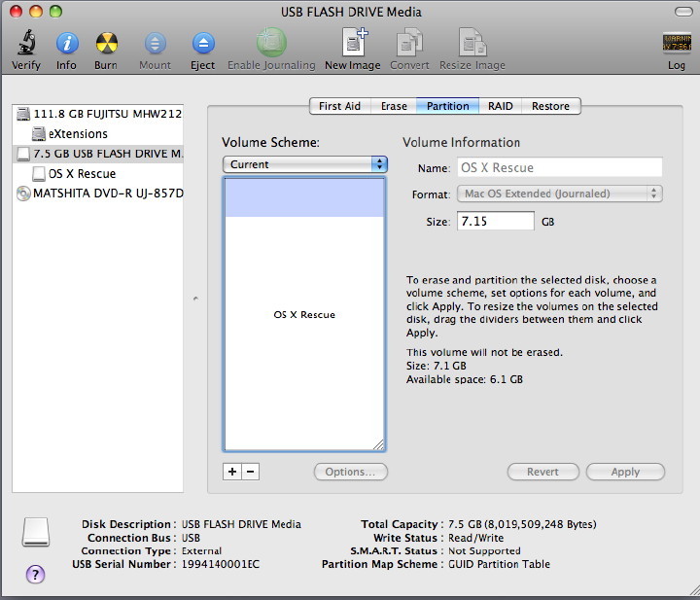
Task: Open the Volume Scheme dropdown
Action: 305,164
